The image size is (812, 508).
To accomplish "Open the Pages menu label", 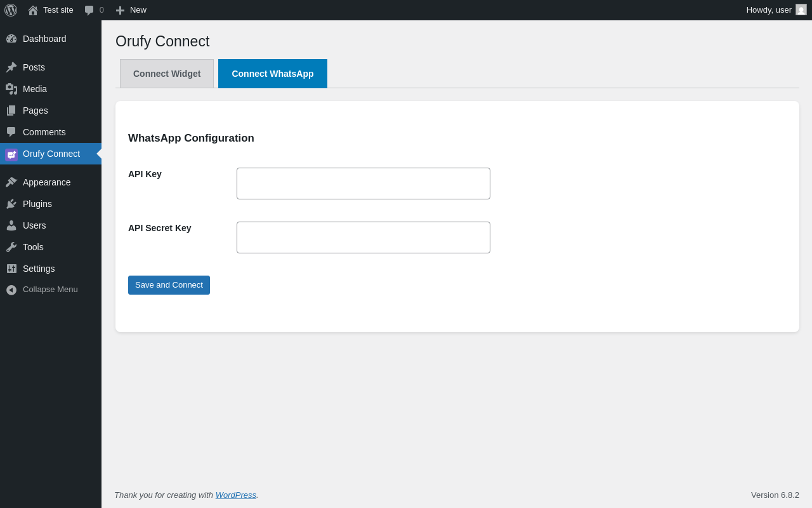I will point(36,110).
